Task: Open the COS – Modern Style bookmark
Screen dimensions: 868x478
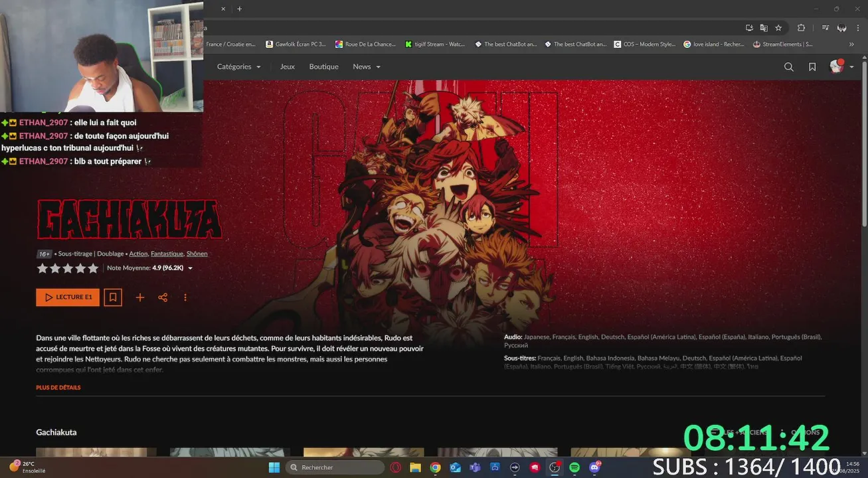Action: [x=645, y=44]
